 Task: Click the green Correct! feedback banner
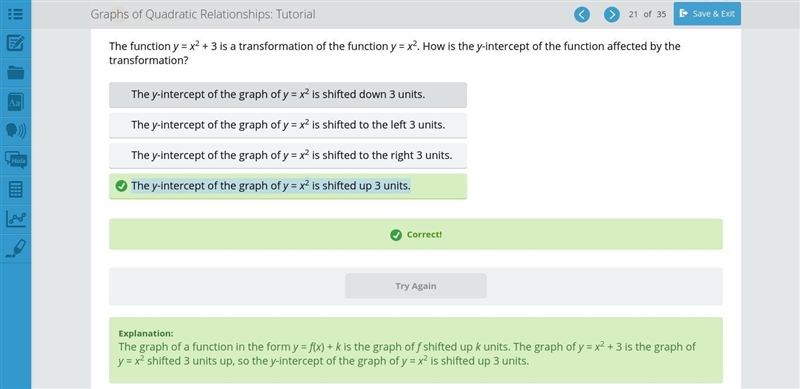(x=416, y=234)
